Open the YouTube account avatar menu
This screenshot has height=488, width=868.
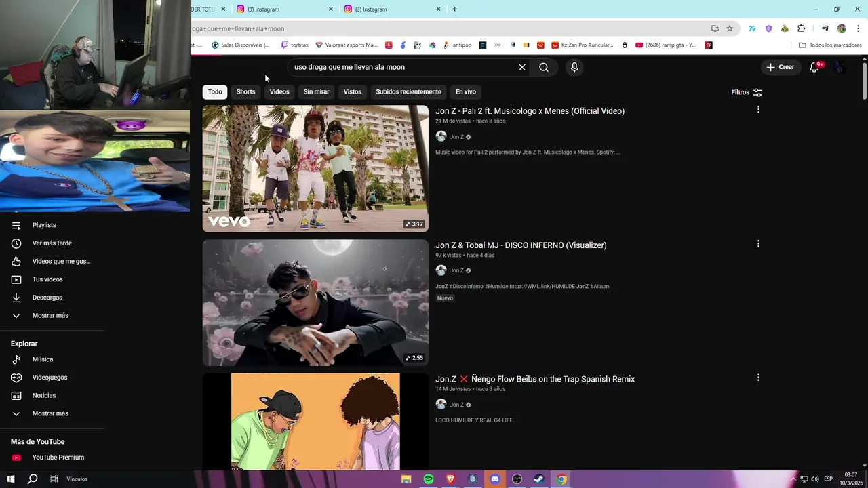[840, 67]
